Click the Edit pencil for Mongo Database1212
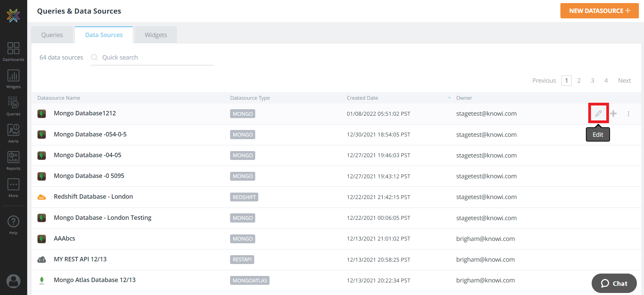644x295 pixels. click(x=598, y=113)
